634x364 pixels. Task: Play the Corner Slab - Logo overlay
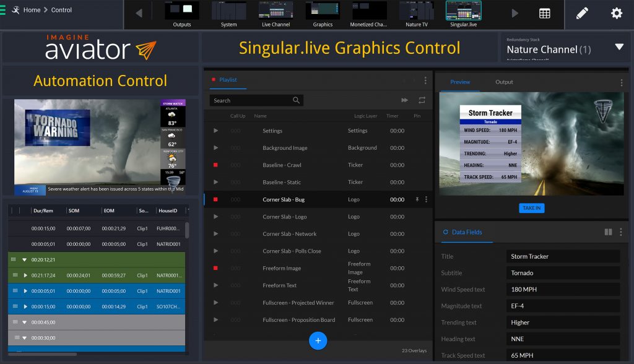point(215,217)
